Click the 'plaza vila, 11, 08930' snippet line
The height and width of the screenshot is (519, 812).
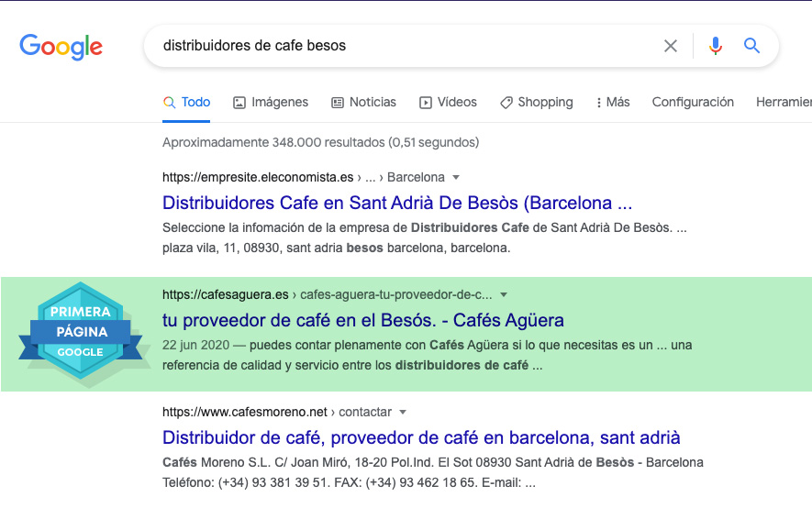[337, 248]
